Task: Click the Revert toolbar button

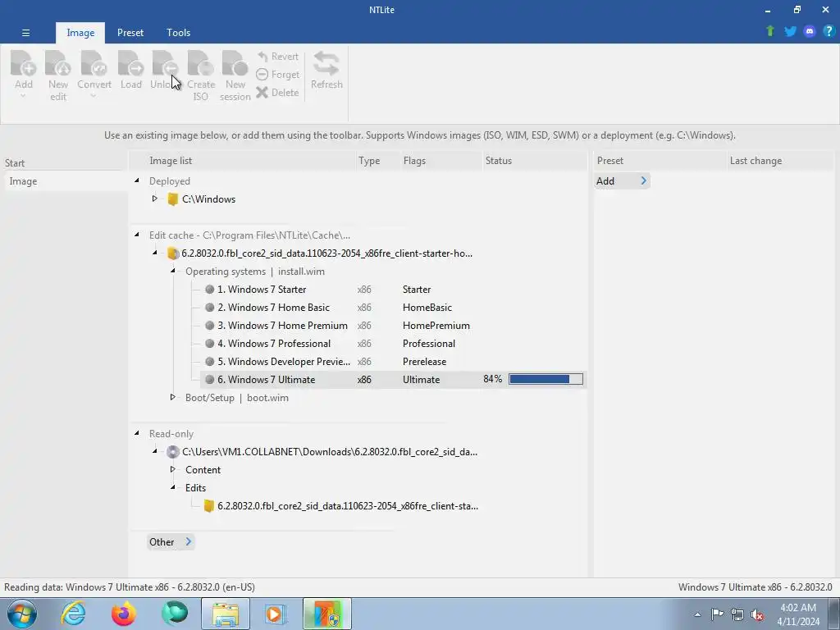Action: [277, 57]
